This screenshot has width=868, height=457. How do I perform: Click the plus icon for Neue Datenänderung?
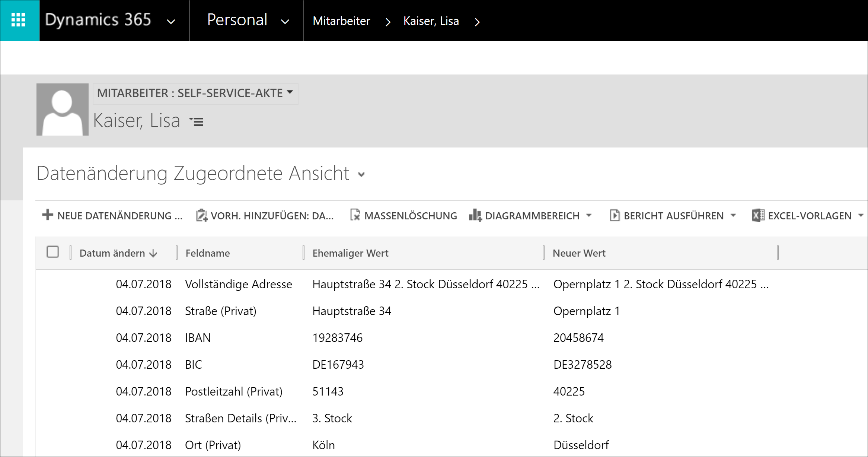click(x=48, y=215)
